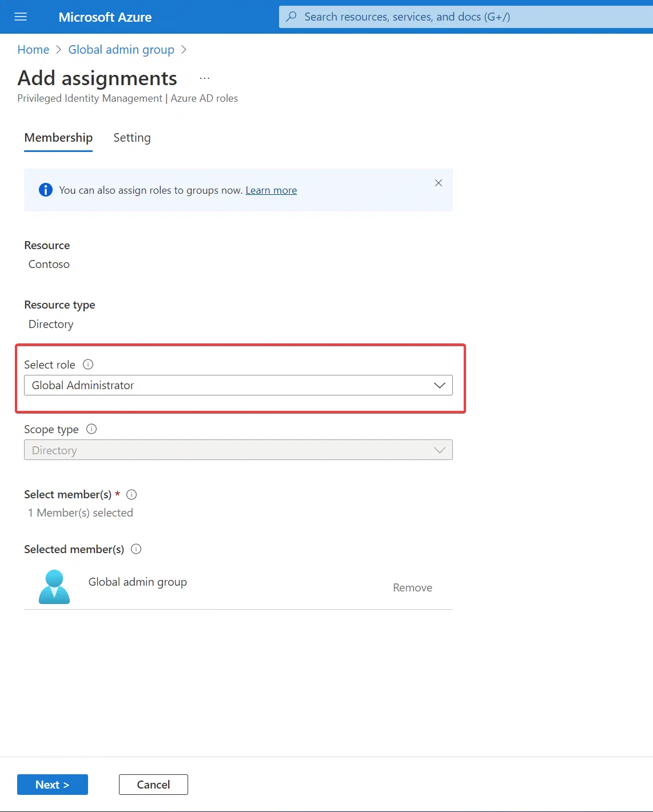This screenshot has width=653, height=812.
Task: Click the Global admin group avatar
Action: [x=54, y=587]
